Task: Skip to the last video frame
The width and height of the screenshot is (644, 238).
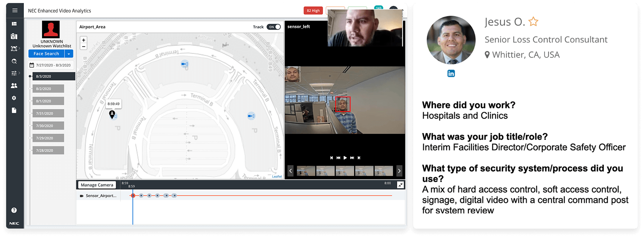Action: click(359, 158)
